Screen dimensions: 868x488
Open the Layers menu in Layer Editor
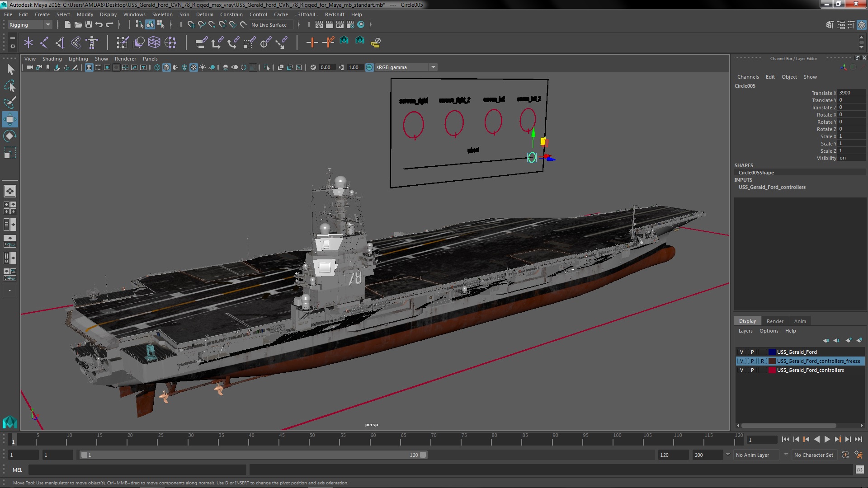click(745, 331)
